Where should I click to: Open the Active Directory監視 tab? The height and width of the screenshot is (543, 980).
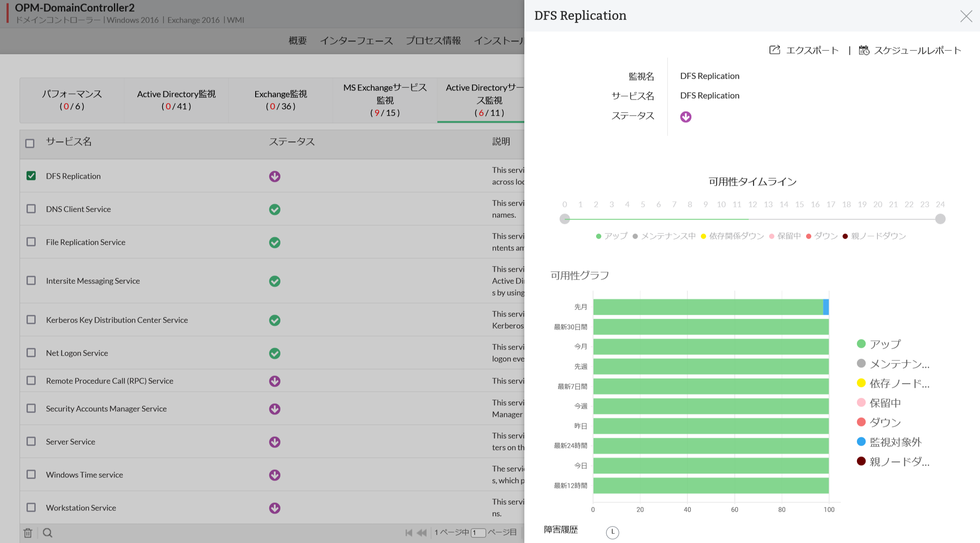[176, 100]
